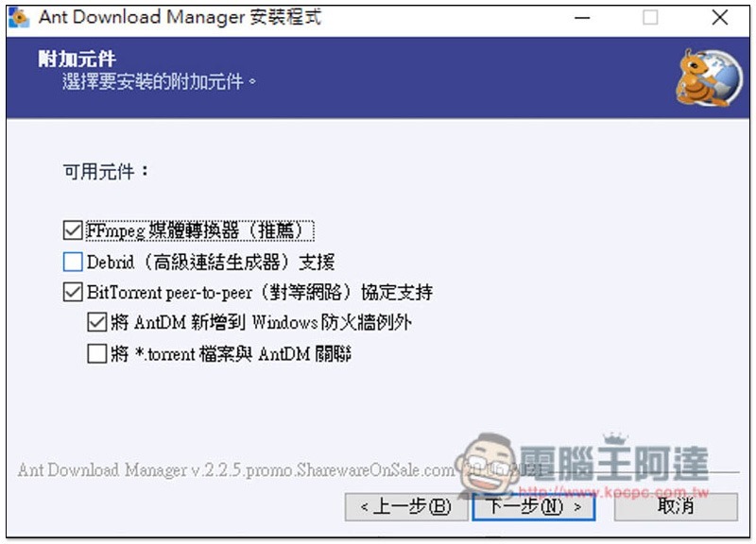
Task: Click the 選擇要安裝的附加元件 subtitle
Action: 160,82
